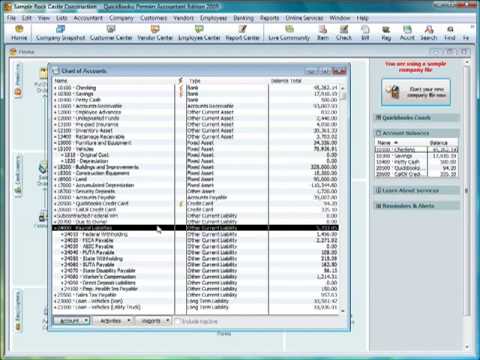Select the 10100 Checking account row
Viewport: 480px width, 360px height.
click(196, 88)
